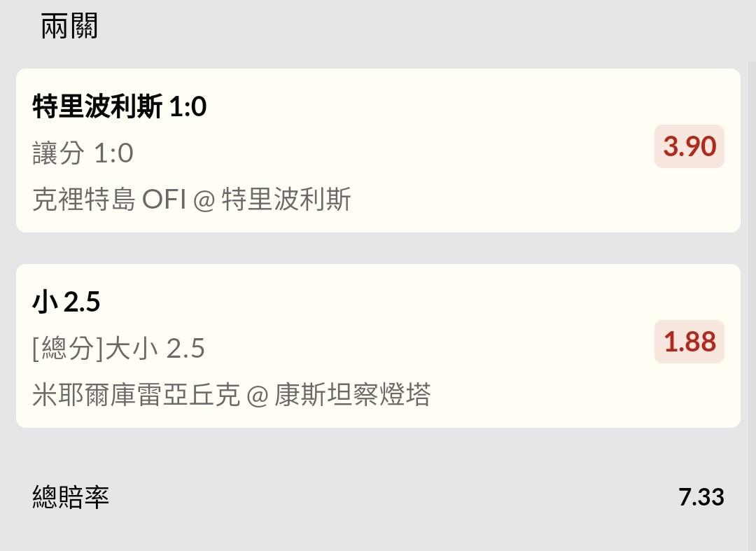Image resolution: width=756 pixels, height=551 pixels.
Task: Tap the 兩關 parlay heading
Action: click(69, 27)
